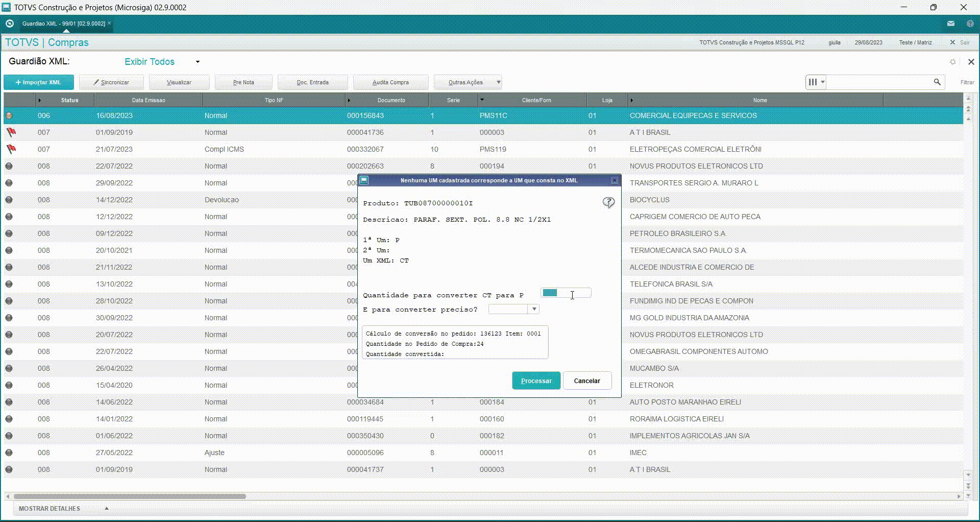Click the Pre Nota button
This screenshot has width=980, height=522.
coord(243,82)
